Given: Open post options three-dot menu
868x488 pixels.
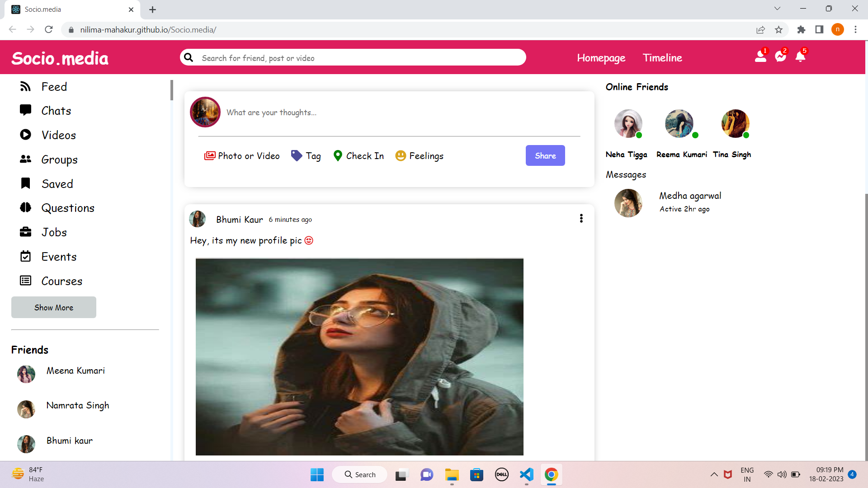Looking at the screenshot, I should click(x=581, y=219).
